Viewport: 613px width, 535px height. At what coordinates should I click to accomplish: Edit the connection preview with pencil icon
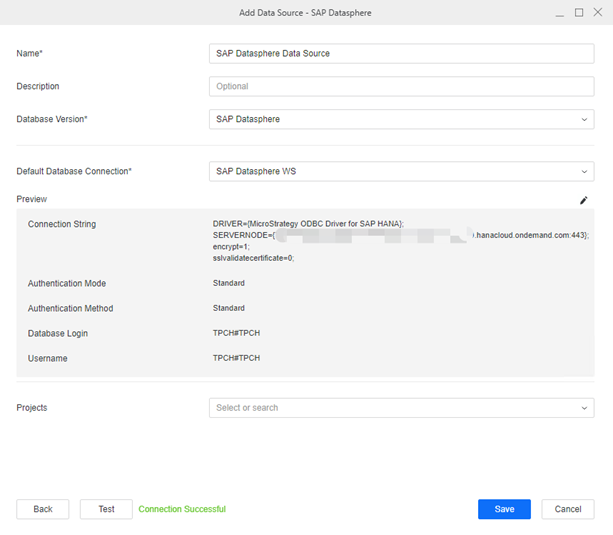point(584,200)
